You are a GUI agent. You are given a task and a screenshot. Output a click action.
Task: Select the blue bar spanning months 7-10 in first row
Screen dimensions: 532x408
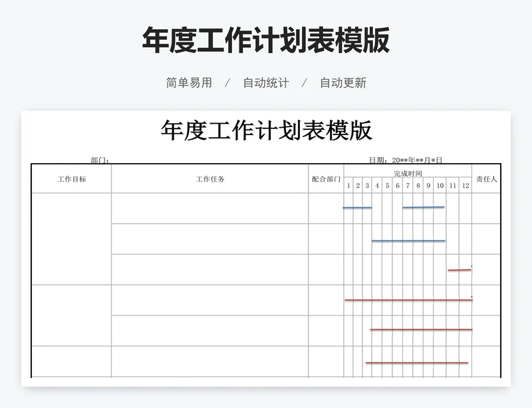pos(424,207)
